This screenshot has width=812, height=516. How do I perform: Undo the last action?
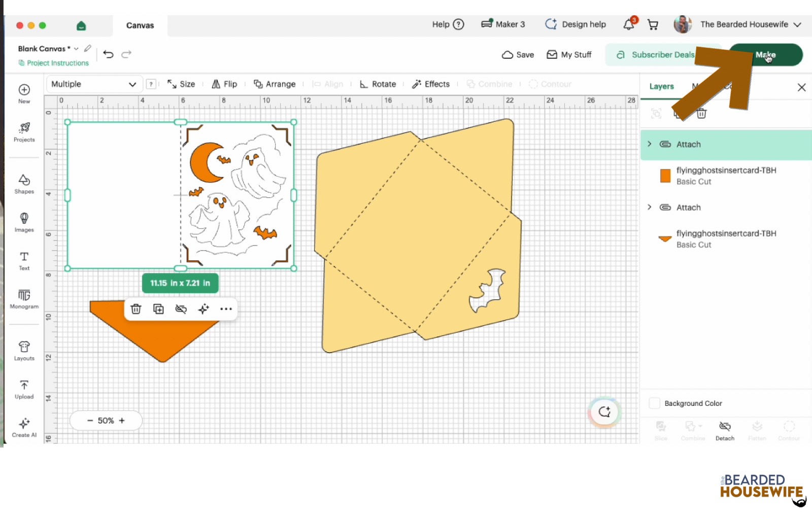(108, 54)
